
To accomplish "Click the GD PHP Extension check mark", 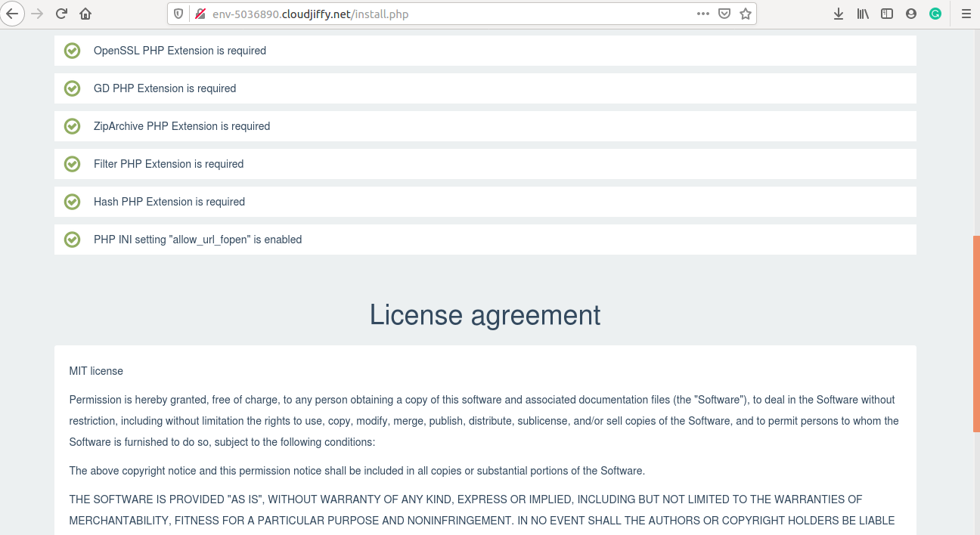I will click(72, 88).
